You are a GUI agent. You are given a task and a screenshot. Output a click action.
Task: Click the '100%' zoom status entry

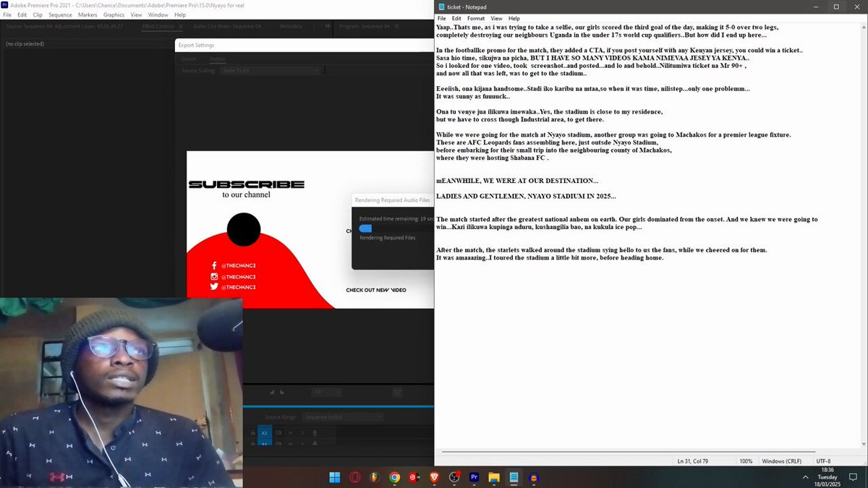click(x=746, y=461)
